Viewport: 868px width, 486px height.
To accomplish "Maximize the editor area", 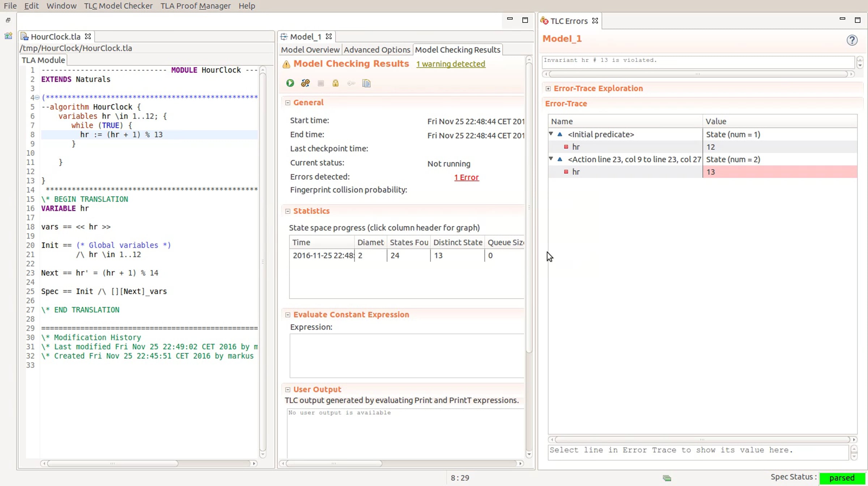I will [525, 20].
